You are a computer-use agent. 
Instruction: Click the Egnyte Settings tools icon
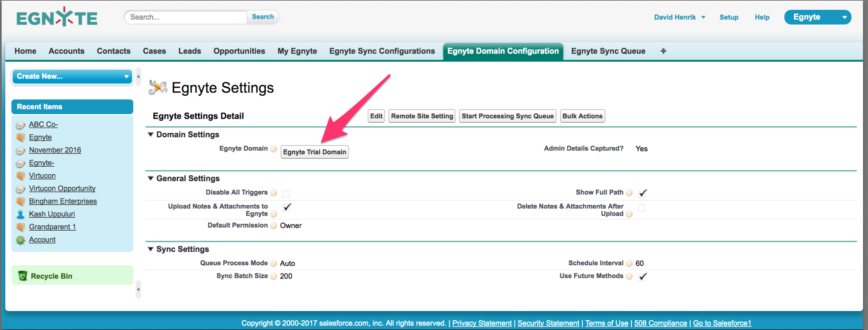coord(158,88)
